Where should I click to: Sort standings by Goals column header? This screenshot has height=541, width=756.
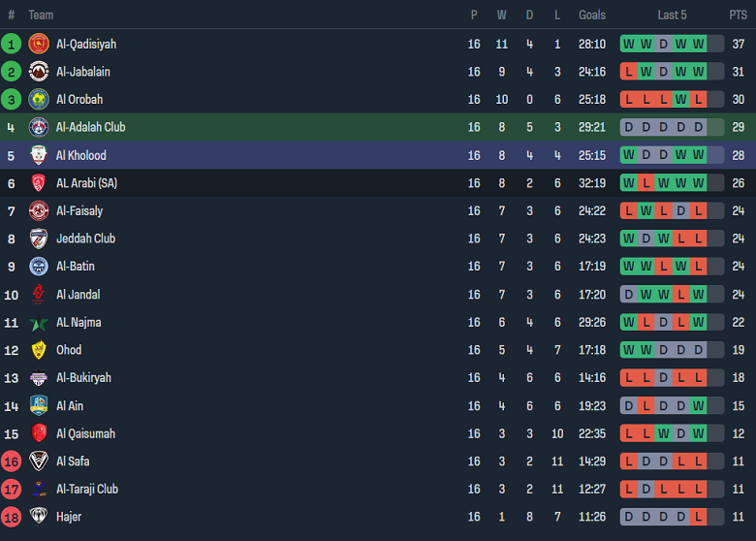click(592, 15)
